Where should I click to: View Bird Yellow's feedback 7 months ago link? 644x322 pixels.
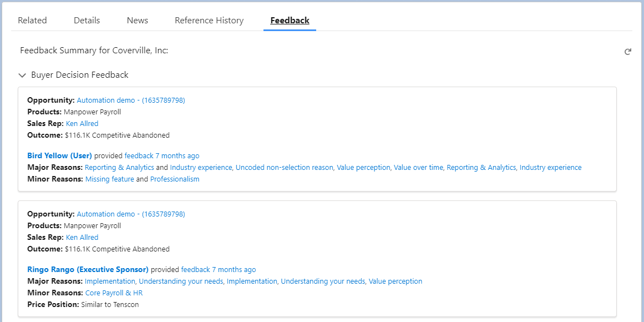(x=162, y=156)
